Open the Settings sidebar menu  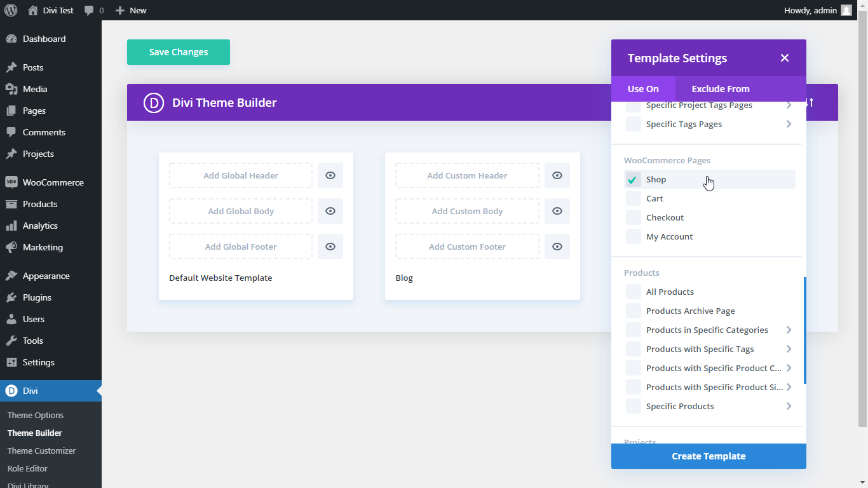click(51, 362)
